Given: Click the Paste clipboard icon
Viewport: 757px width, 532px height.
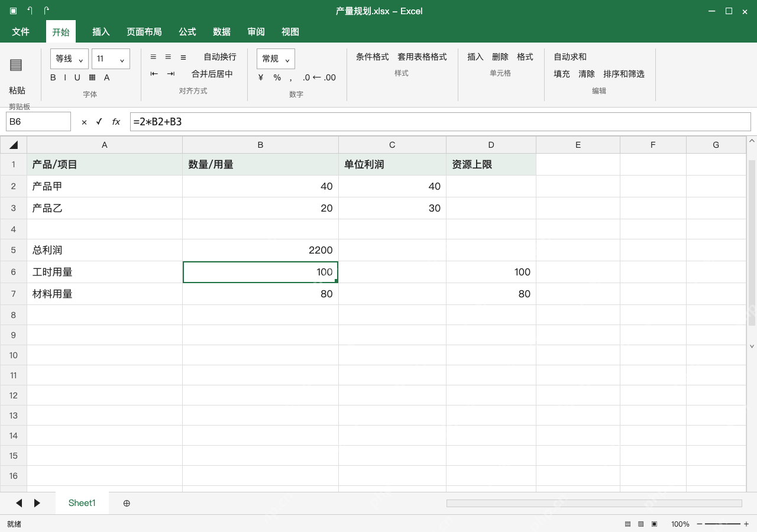Looking at the screenshot, I should pos(16,65).
